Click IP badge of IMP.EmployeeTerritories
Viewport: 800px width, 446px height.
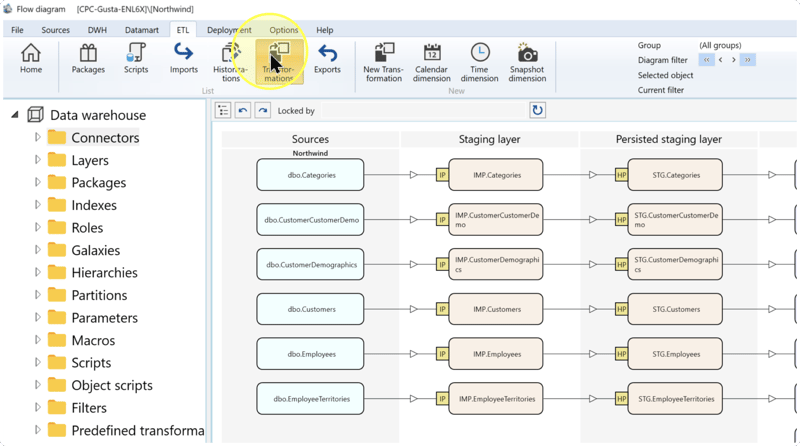442,399
